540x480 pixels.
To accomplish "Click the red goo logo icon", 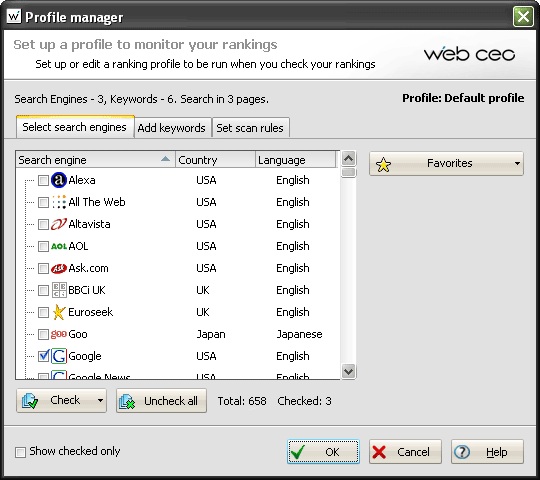I will (x=59, y=334).
